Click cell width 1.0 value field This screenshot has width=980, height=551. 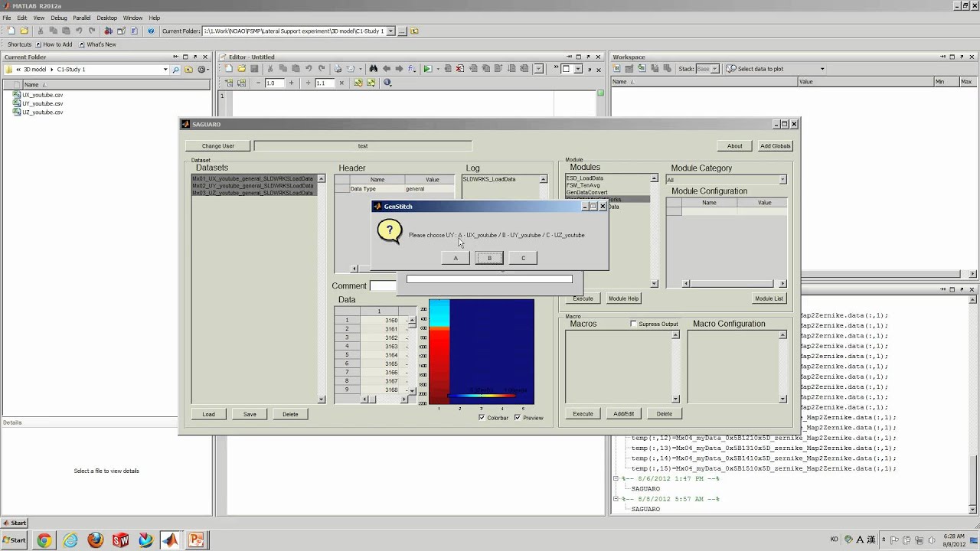275,83
